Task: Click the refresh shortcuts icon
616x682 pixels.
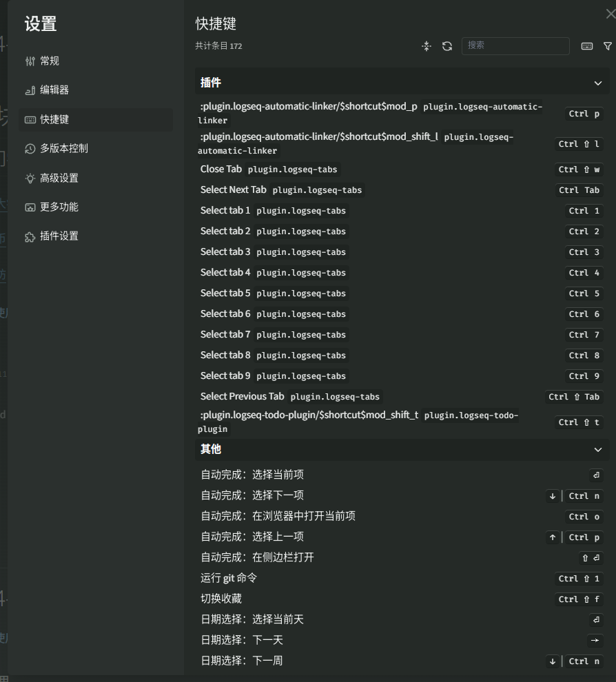Action: click(x=447, y=46)
